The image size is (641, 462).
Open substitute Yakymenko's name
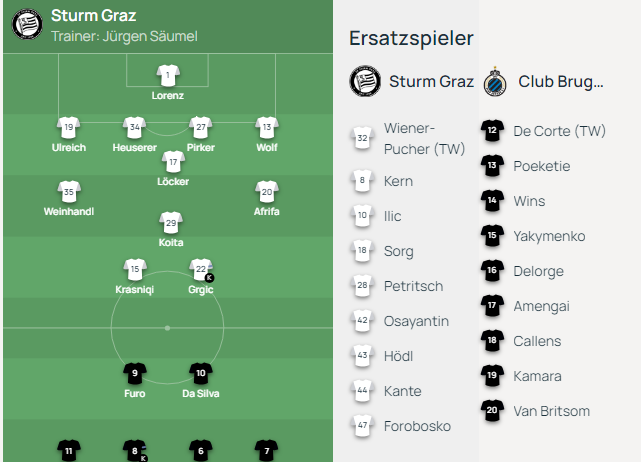point(549,236)
